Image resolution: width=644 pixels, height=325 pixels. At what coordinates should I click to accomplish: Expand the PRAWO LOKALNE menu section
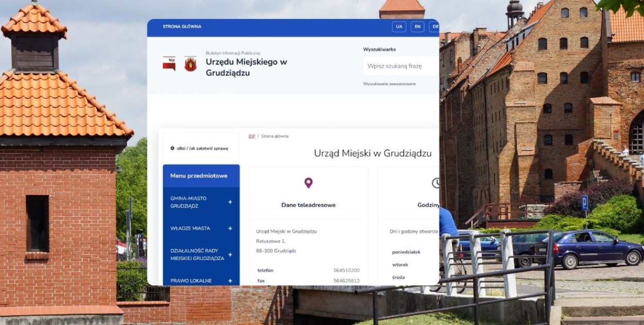click(x=230, y=281)
